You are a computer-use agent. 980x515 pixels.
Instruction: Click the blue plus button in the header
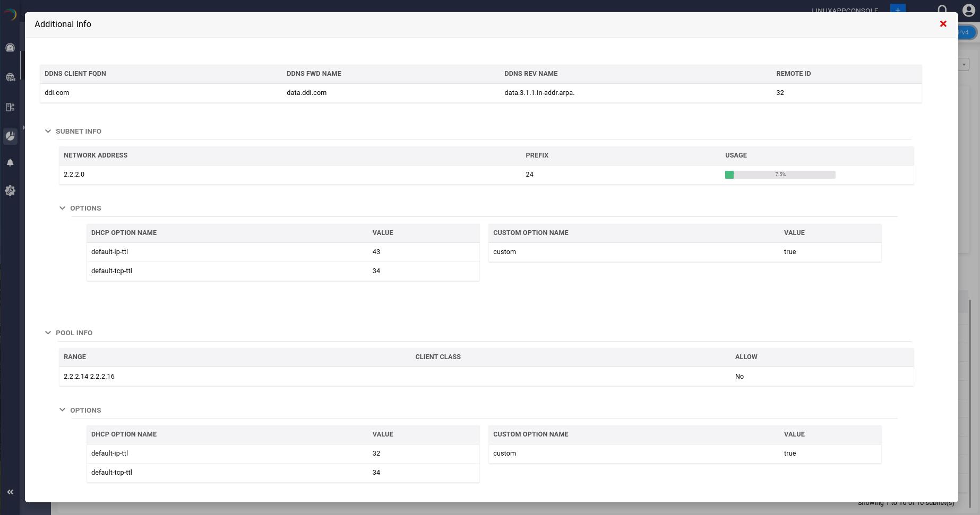click(x=898, y=10)
